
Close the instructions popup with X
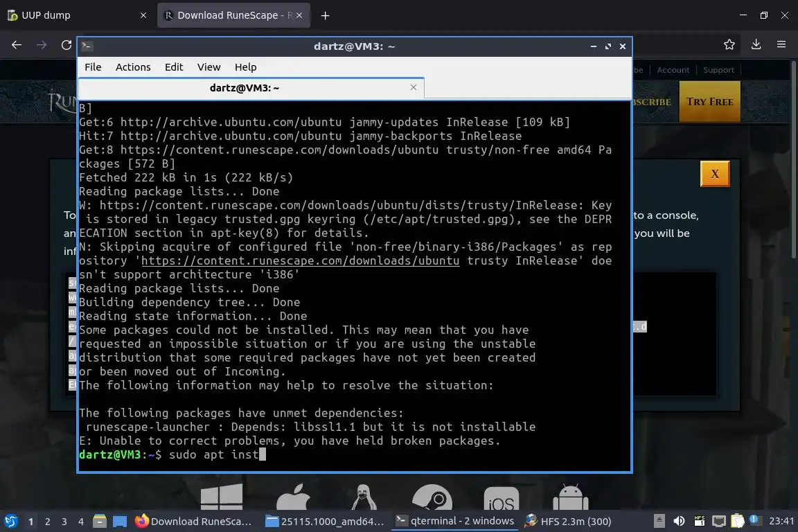pyautogui.click(x=715, y=174)
